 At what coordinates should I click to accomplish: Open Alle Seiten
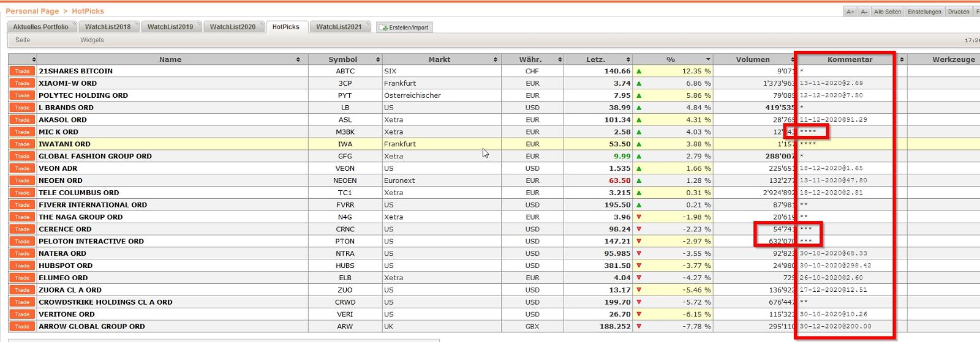pyautogui.click(x=888, y=12)
